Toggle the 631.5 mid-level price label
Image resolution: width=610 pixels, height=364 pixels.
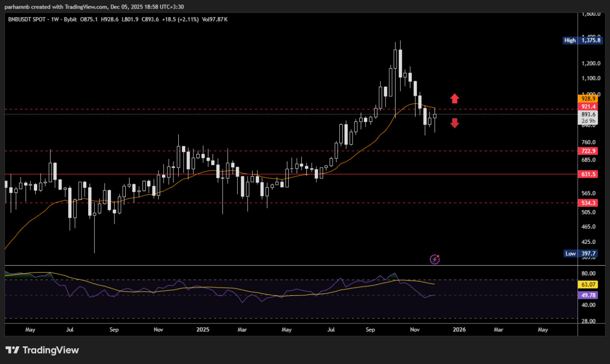(590, 174)
